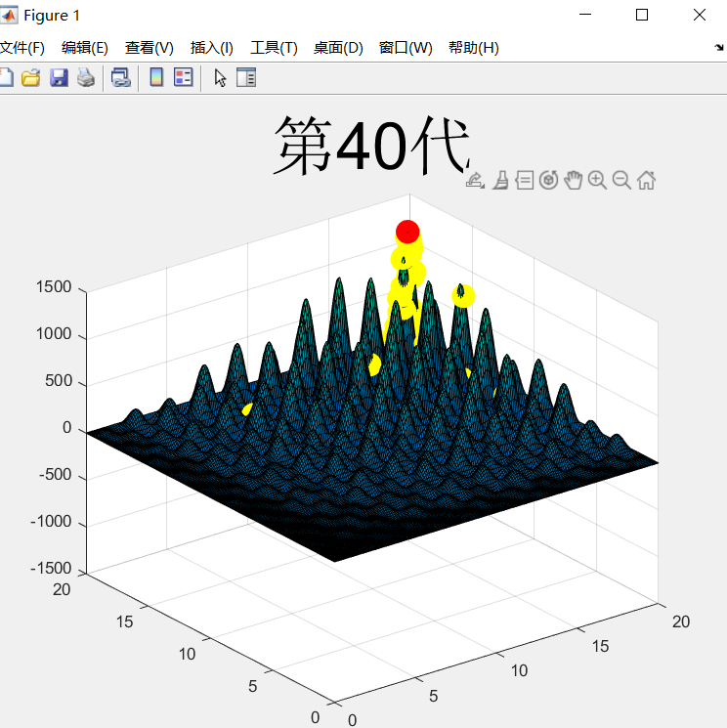Viewport: 727px width, 728px height.
Task: Restore view with the Home icon
Action: tap(646, 180)
